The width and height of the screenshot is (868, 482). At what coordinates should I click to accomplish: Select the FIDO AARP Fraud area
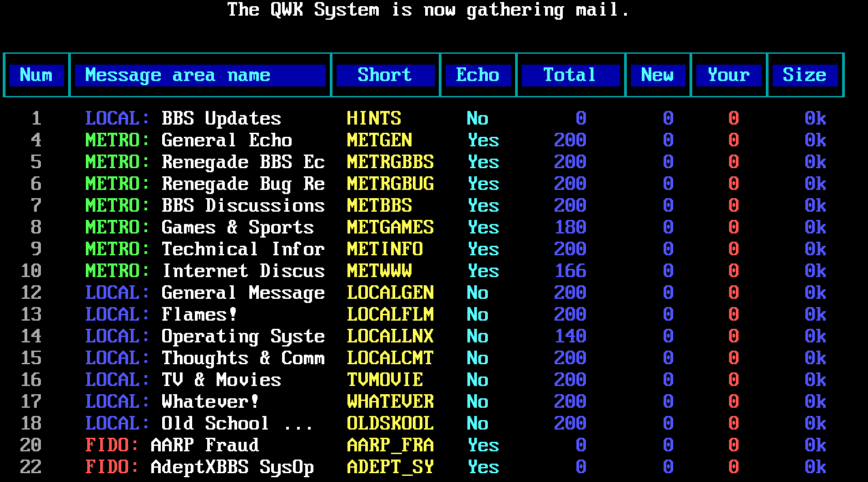coord(172,445)
